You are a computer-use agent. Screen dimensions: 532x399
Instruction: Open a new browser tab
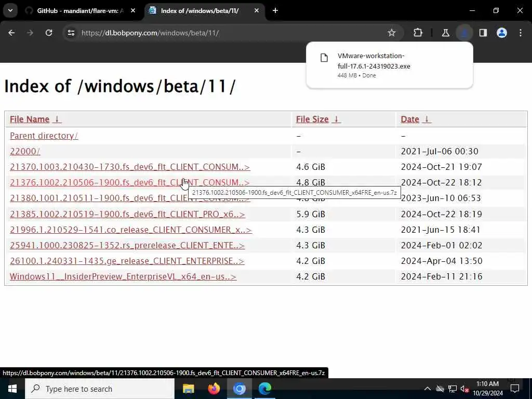click(275, 10)
